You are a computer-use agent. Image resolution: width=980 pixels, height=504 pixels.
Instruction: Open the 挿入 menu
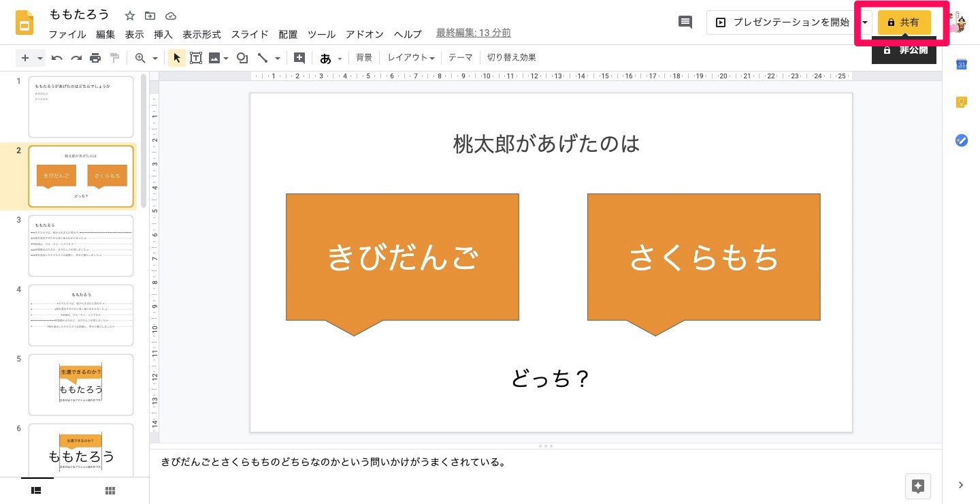163,34
